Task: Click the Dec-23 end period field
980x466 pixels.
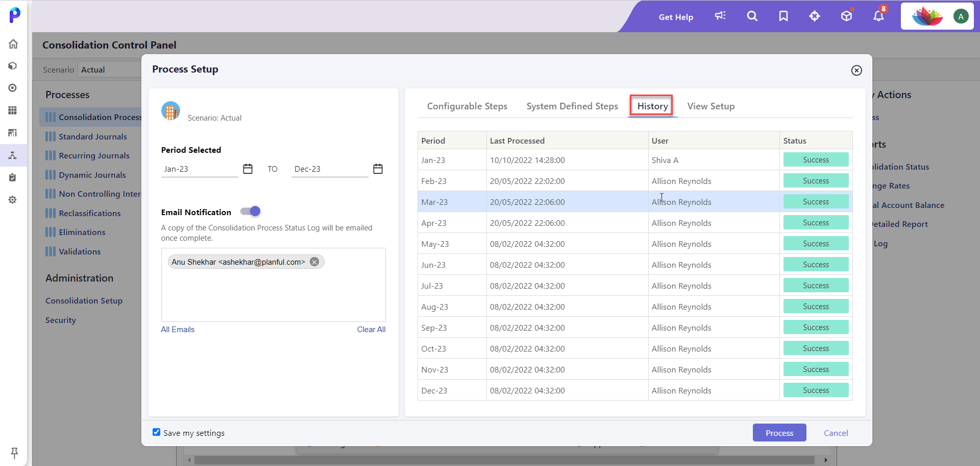Action: (x=330, y=169)
